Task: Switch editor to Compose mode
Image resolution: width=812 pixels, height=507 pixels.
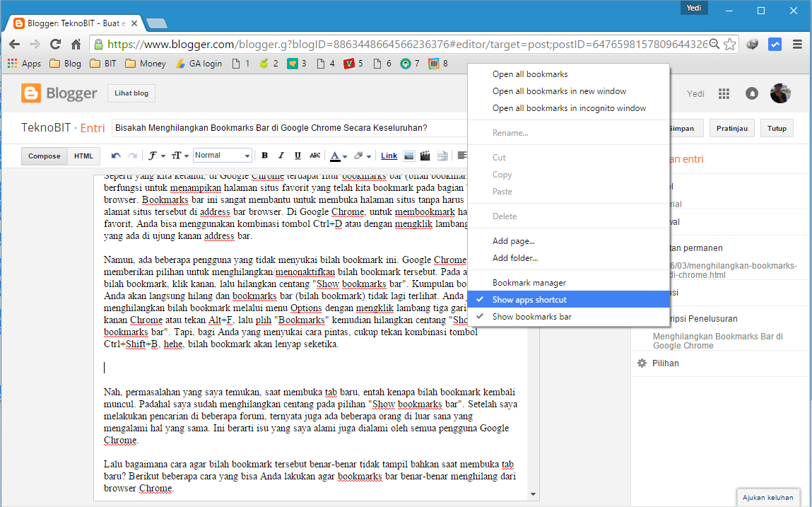Action: click(x=44, y=156)
